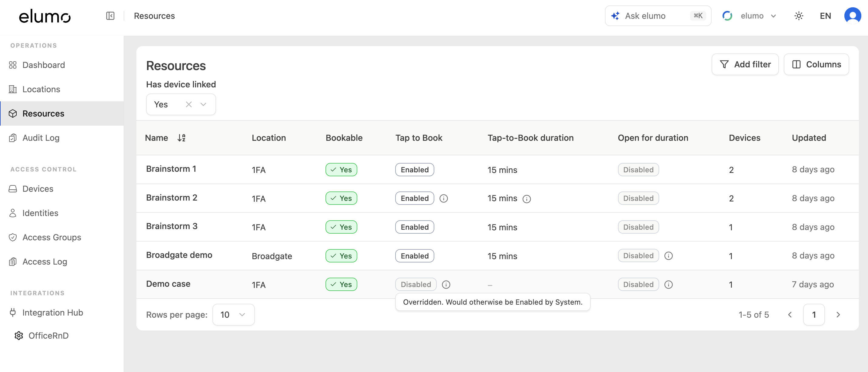Collapse the sidebar panel icon

pyautogui.click(x=110, y=16)
